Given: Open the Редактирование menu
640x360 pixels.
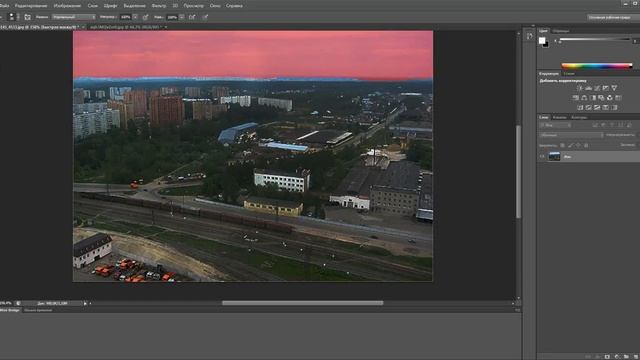Looking at the screenshot, I should pyautogui.click(x=31, y=6).
